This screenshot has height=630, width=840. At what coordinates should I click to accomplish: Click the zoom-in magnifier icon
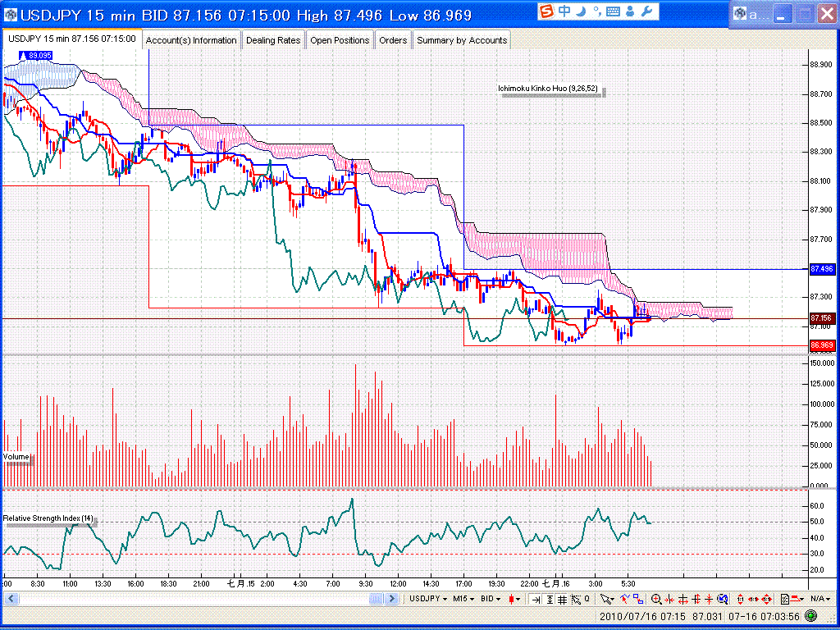pyautogui.click(x=656, y=599)
